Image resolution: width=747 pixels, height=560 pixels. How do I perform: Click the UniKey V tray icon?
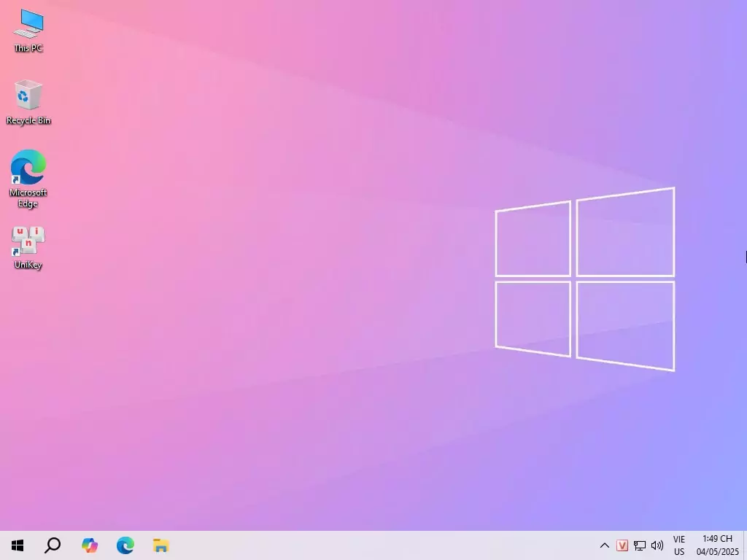pyautogui.click(x=622, y=545)
